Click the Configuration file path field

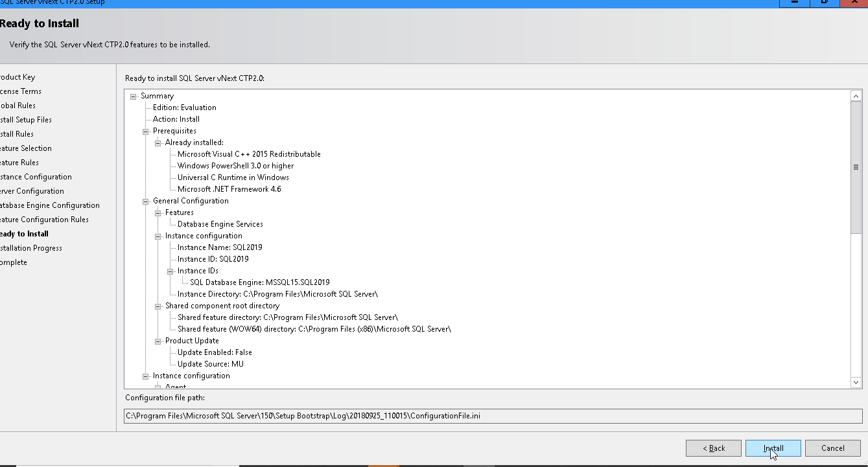(x=493, y=416)
